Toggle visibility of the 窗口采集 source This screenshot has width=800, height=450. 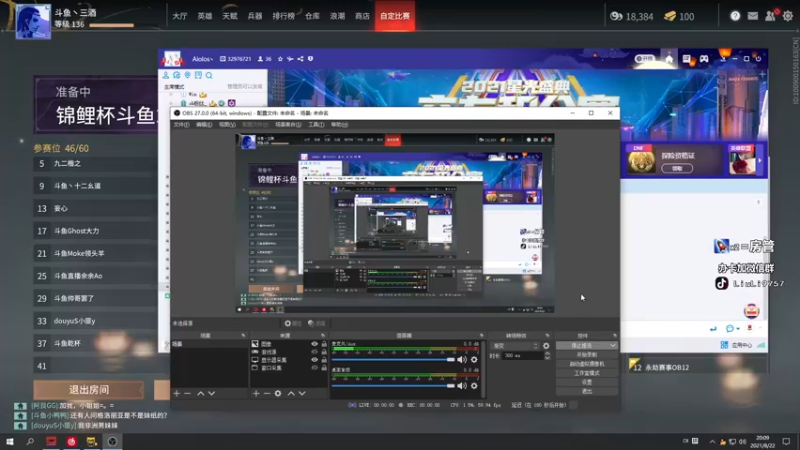tap(315, 367)
